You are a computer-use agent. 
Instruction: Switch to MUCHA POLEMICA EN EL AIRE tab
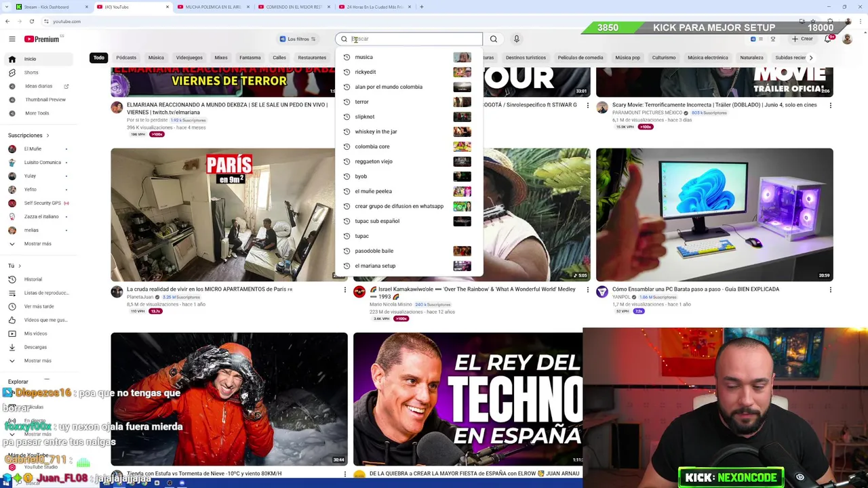tap(213, 7)
